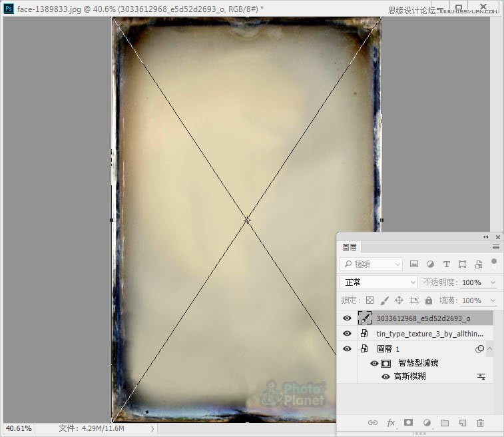This screenshot has height=437, width=504.
Task: Filter layers by shape layer icon
Action: pos(462,264)
